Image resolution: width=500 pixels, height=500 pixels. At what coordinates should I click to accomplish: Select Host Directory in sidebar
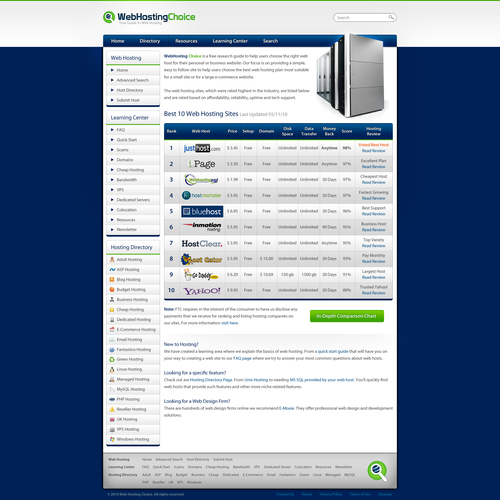[130, 90]
